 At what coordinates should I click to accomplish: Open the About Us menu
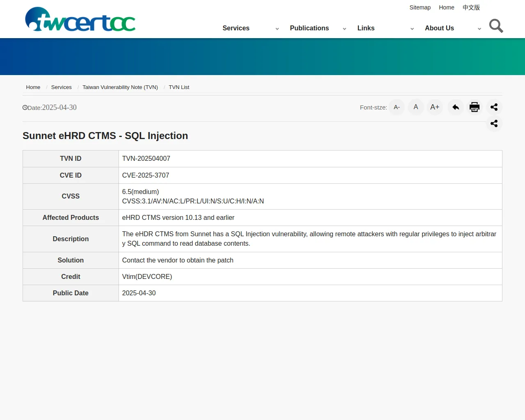[439, 28]
